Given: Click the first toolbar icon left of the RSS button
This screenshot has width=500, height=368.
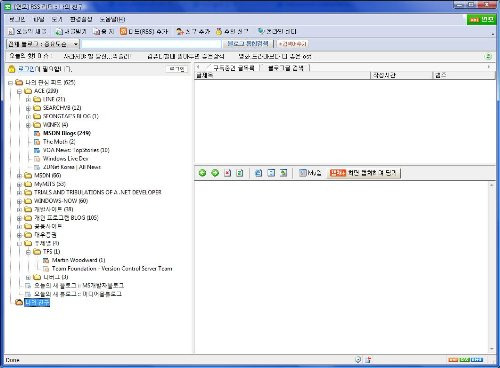Looking at the screenshot, I should (x=97, y=31).
